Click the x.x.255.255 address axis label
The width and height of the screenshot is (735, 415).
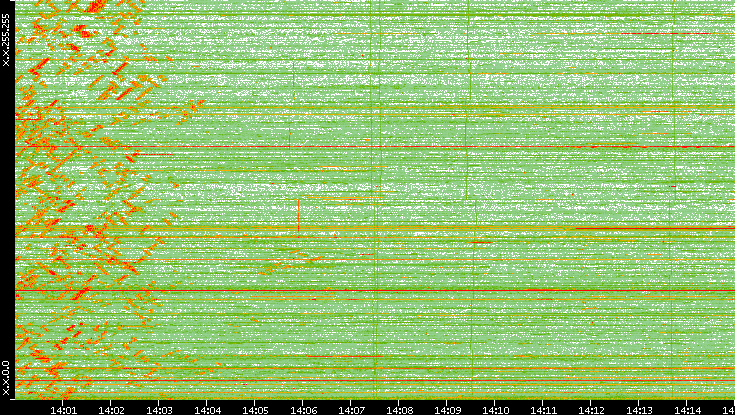[x=6, y=40]
